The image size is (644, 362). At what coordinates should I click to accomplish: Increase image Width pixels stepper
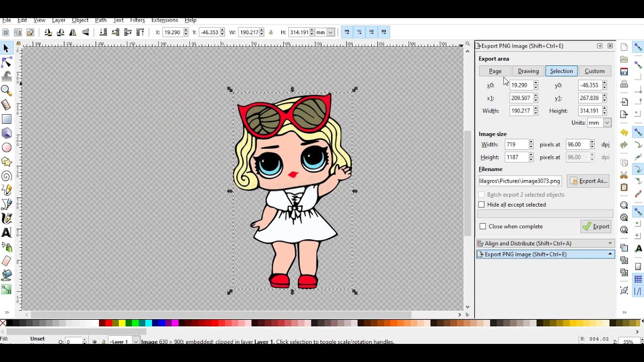coord(531,142)
